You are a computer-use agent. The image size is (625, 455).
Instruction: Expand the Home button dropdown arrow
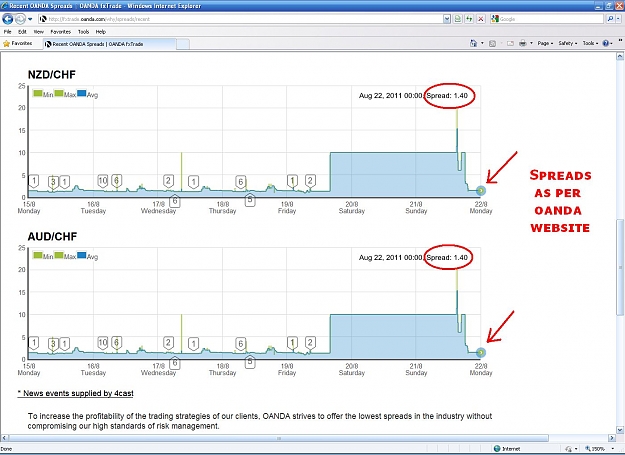coord(482,43)
